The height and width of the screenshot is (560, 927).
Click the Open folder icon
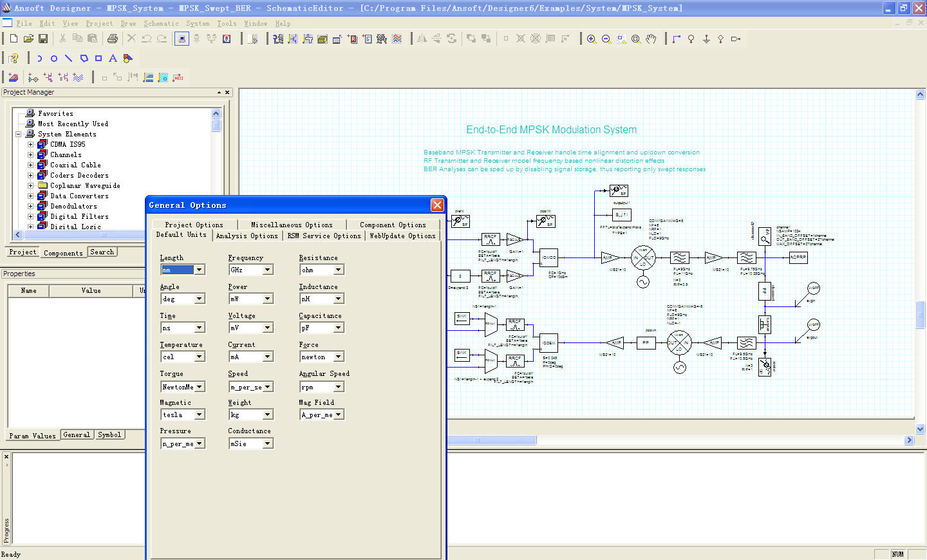click(28, 39)
